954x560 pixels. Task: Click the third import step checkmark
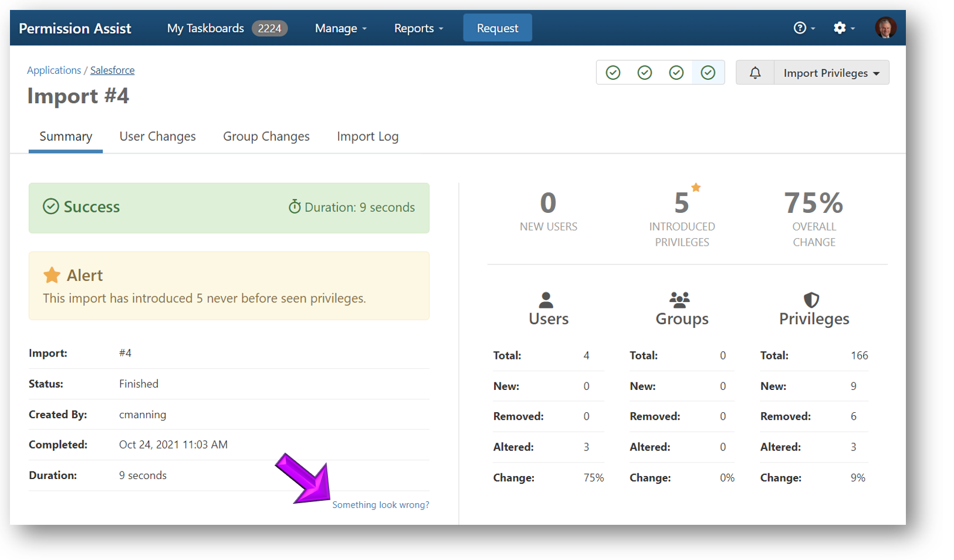coord(676,73)
